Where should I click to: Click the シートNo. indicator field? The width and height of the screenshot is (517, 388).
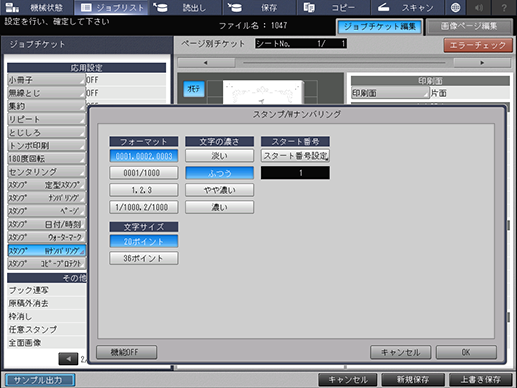(x=301, y=43)
